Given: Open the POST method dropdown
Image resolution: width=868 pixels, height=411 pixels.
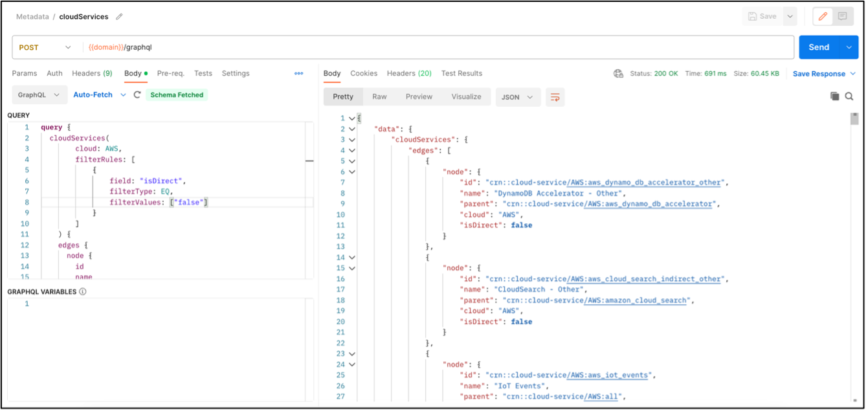Looking at the screenshot, I should tap(45, 47).
